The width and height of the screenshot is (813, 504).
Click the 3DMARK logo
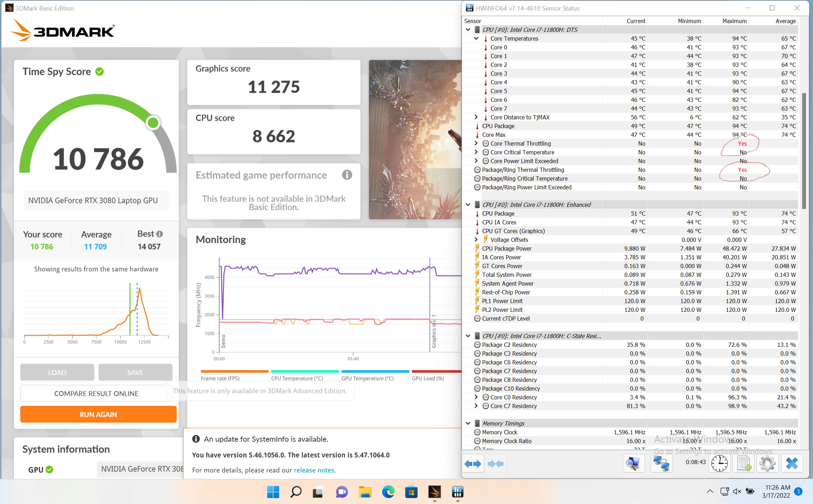click(63, 30)
